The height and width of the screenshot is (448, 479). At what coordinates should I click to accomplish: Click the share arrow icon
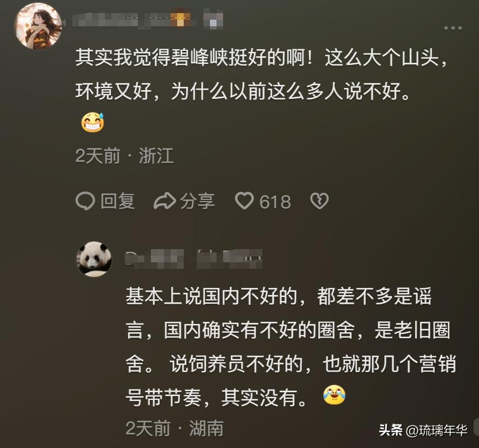pyautogui.click(x=164, y=201)
